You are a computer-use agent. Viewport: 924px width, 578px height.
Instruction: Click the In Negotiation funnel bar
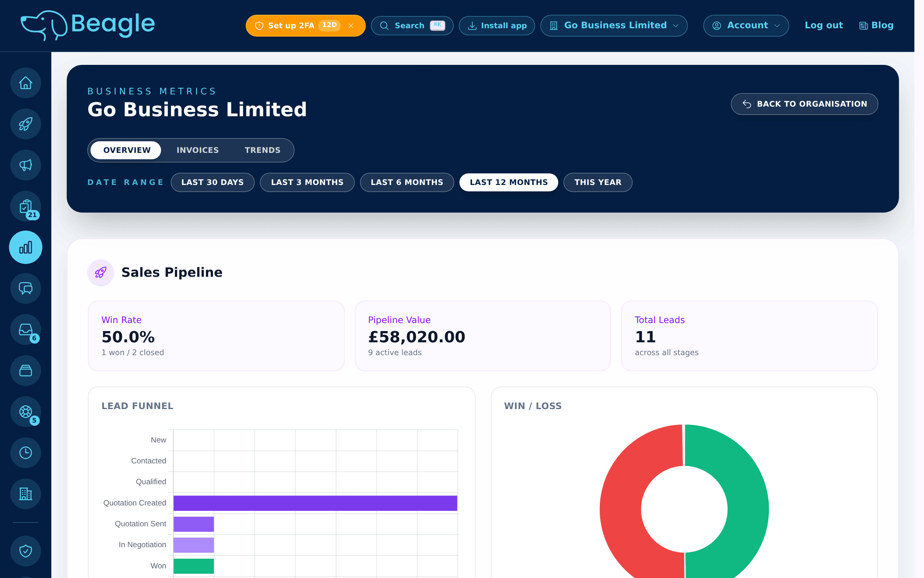pos(193,545)
